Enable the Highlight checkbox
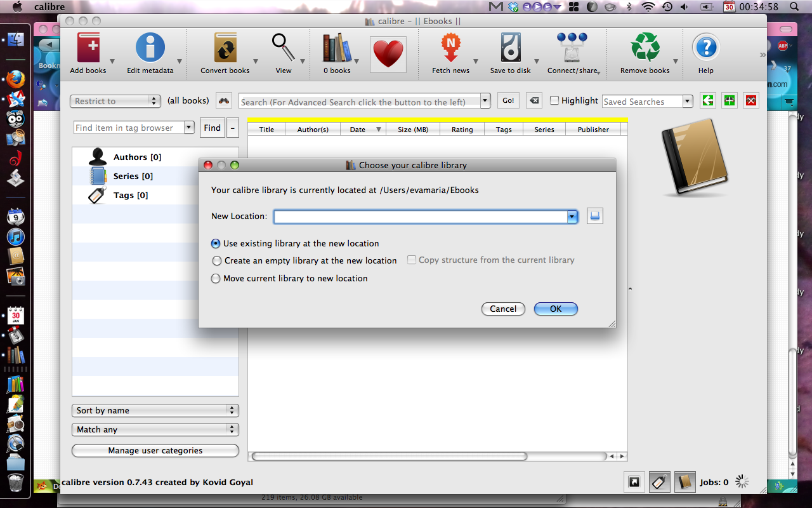This screenshot has height=508, width=812. (554, 100)
